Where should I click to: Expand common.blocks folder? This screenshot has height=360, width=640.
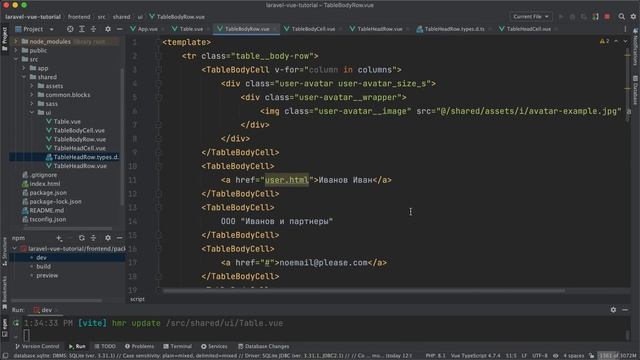click(x=32, y=95)
